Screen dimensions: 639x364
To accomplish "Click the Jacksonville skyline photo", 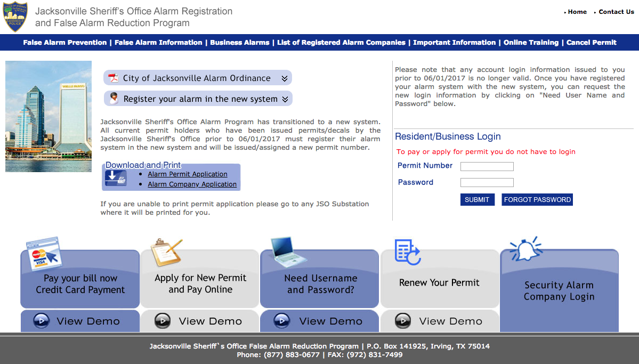I will click(48, 116).
